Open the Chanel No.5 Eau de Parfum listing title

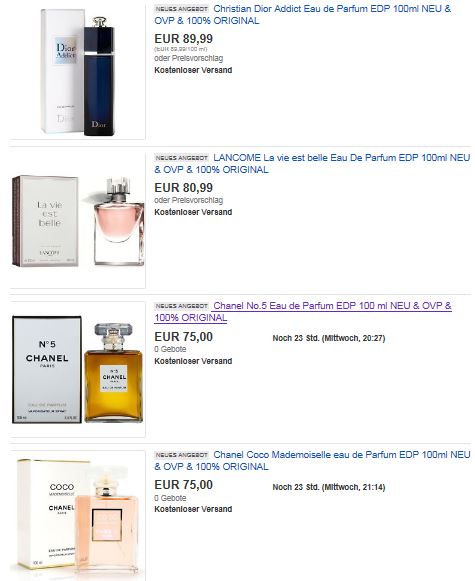point(303,312)
